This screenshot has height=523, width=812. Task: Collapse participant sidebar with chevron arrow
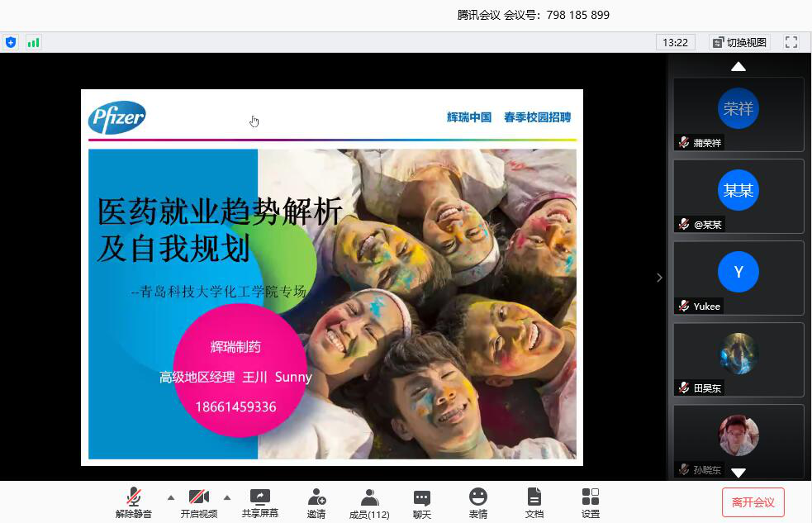pyautogui.click(x=659, y=278)
